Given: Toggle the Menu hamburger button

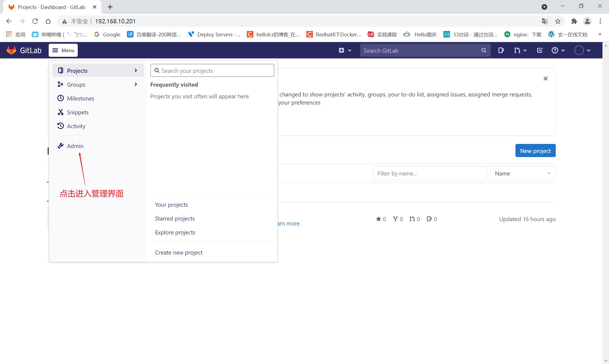Looking at the screenshot, I should [x=63, y=50].
